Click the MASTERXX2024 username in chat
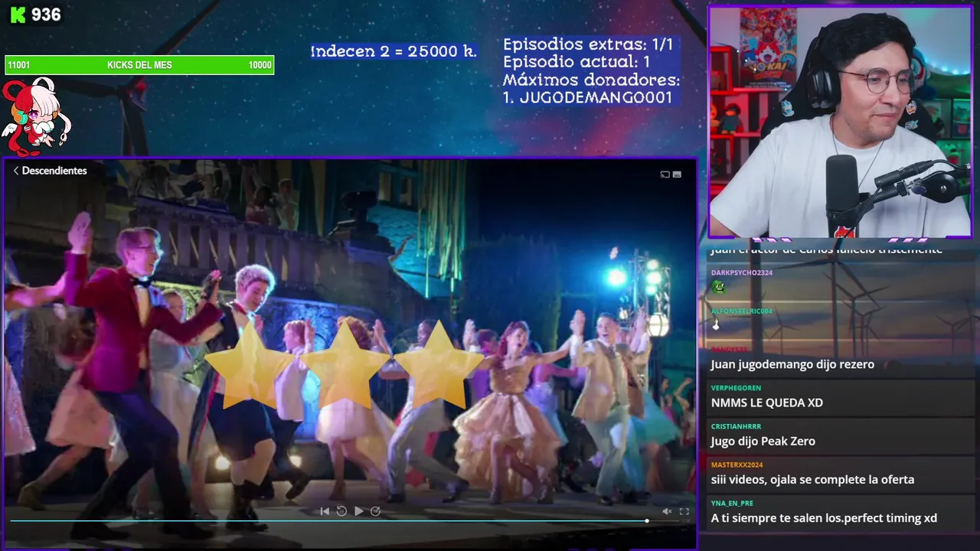Image resolution: width=980 pixels, height=551 pixels. pyautogui.click(x=738, y=465)
